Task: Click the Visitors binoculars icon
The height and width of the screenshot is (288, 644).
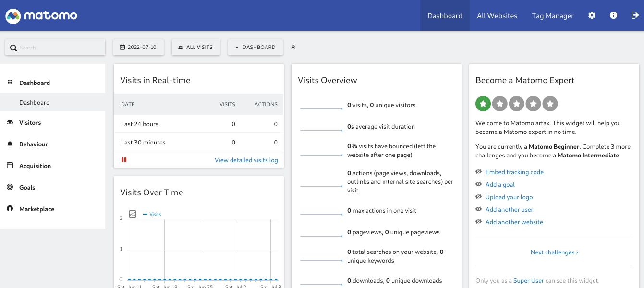Action: coord(10,122)
